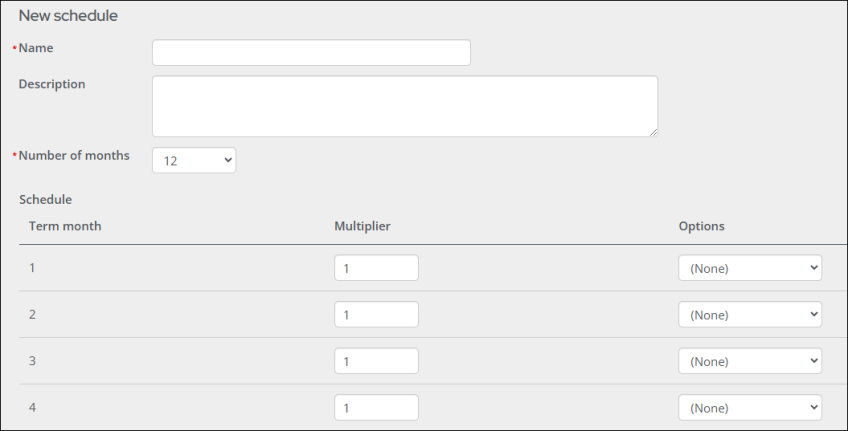Click the Multiplier field for month 2
848x431 pixels.
376,314
